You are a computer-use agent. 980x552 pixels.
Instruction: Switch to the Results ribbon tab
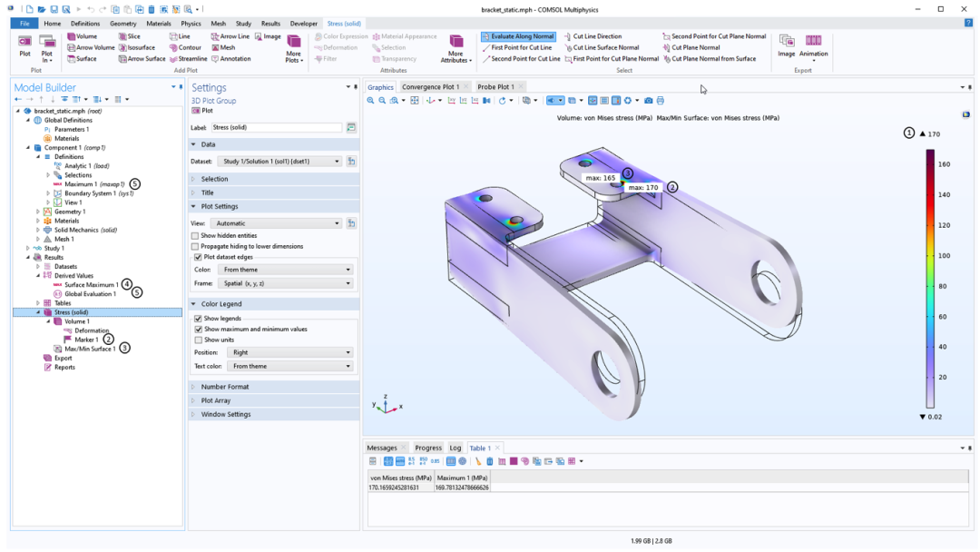270,24
